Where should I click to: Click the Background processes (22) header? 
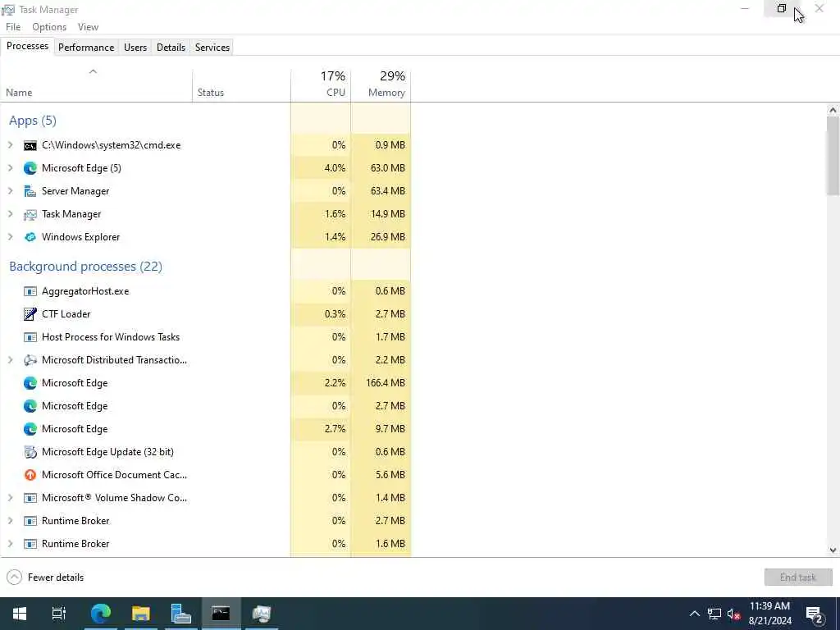tap(85, 267)
